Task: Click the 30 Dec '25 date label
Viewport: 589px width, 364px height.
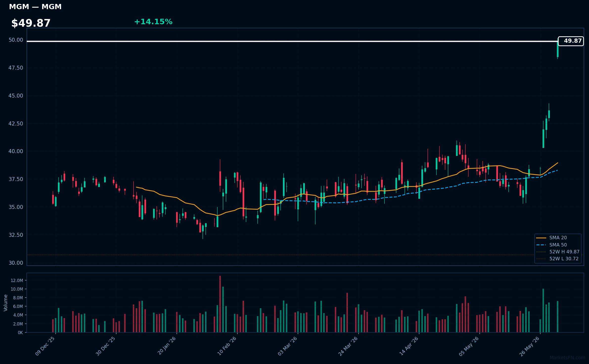Action: 106,346
